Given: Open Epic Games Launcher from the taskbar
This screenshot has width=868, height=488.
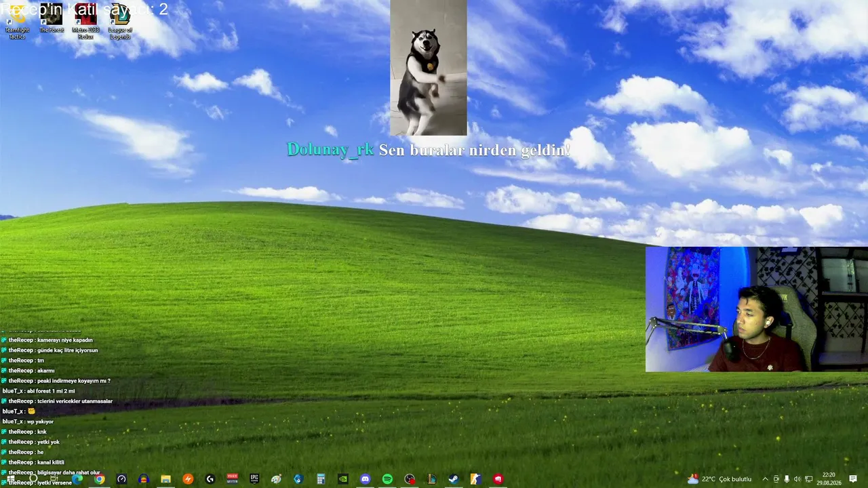Looking at the screenshot, I should click(254, 479).
